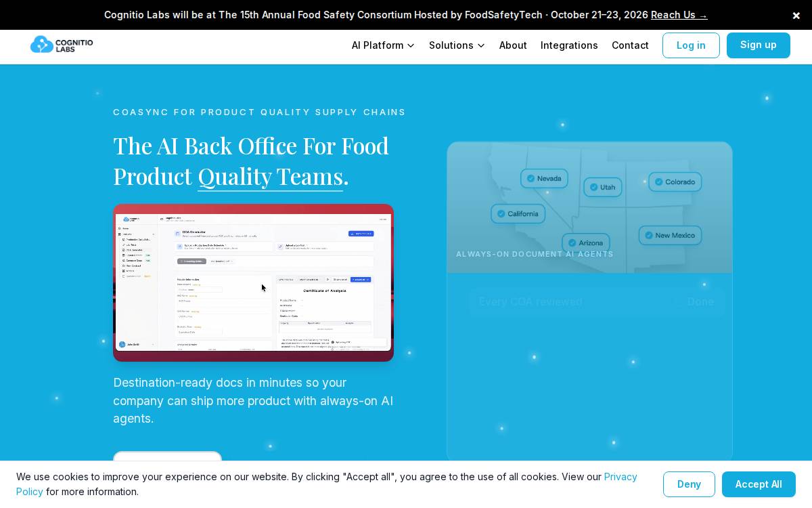Open the AI Platform menu

point(383,45)
